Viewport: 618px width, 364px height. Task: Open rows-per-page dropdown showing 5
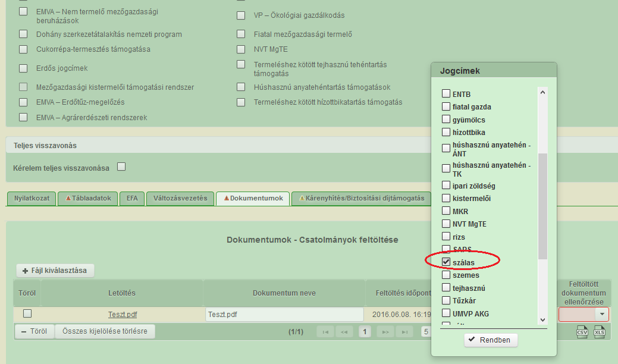click(x=426, y=332)
